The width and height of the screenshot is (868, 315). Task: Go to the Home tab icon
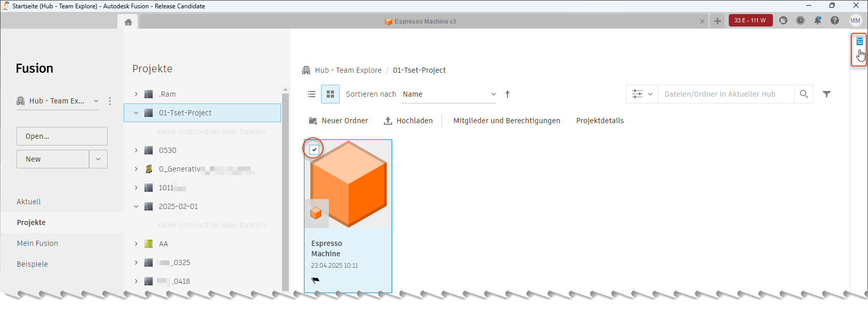pos(128,22)
